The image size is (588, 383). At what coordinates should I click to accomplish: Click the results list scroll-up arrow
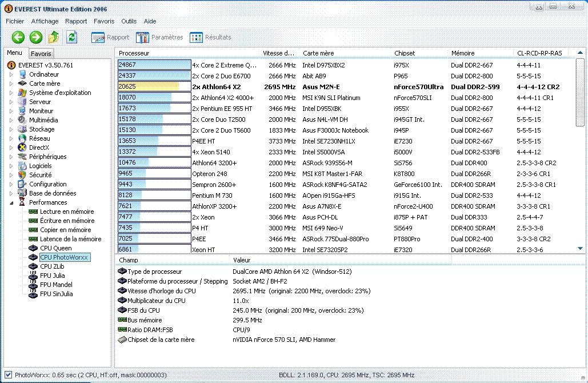580,53
